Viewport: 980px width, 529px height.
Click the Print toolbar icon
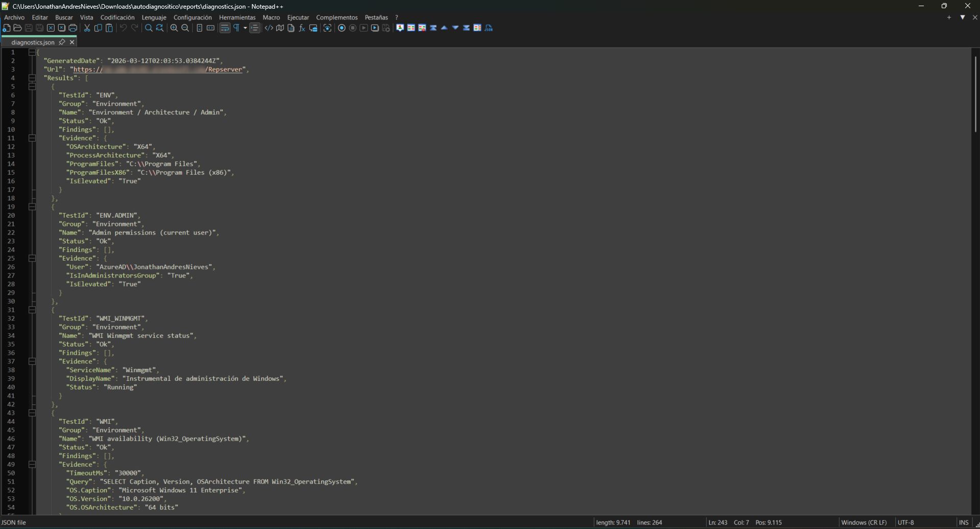(x=73, y=28)
